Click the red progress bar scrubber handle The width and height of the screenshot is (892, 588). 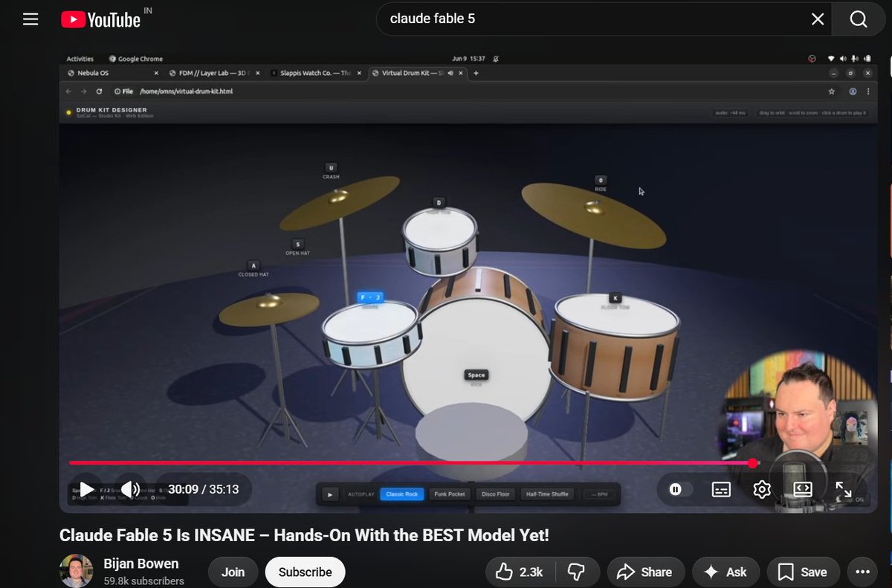click(752, 463)
